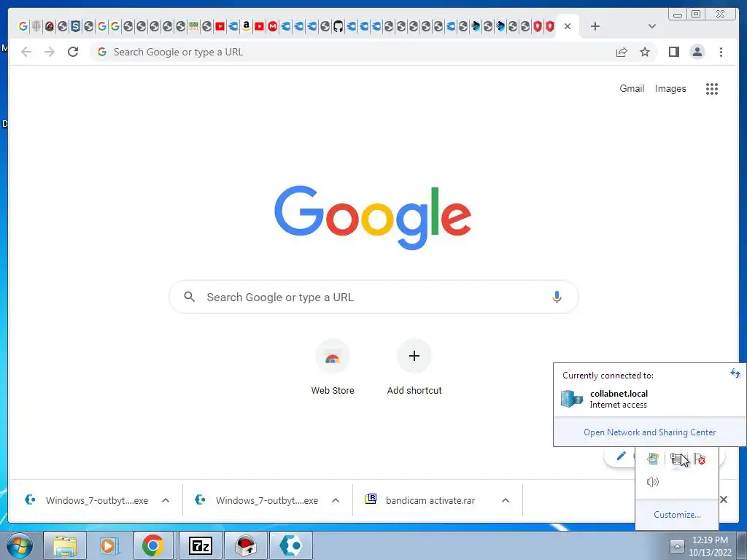Switch to the GitHub tab
The height and width of the screenshot is (560, 747).
(x=338, y=26)
